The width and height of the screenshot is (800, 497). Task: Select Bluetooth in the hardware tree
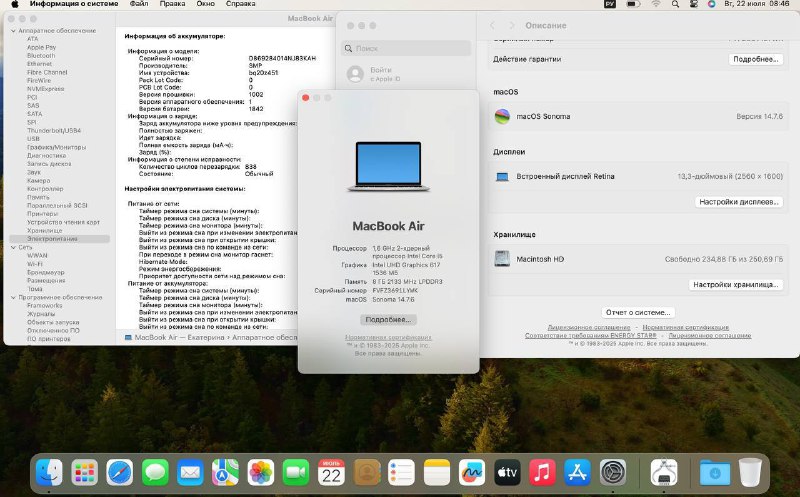click(41, 56)
